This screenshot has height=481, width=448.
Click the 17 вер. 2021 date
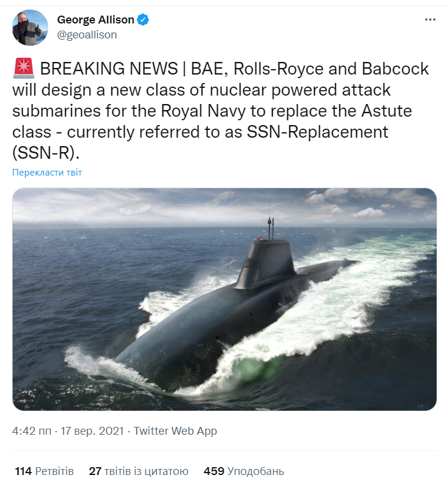pos(92,430)
